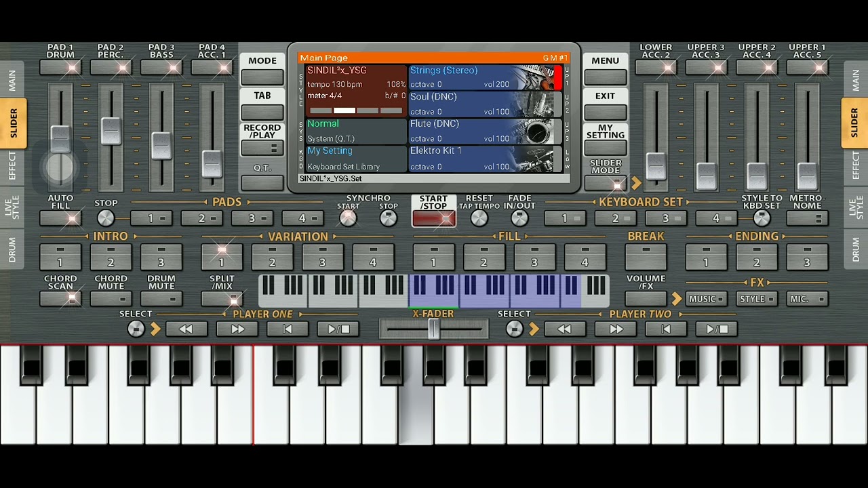Screen dimensions: 868x488
Task: Select Keyboard Set 2
Action: tap(615, 218)
